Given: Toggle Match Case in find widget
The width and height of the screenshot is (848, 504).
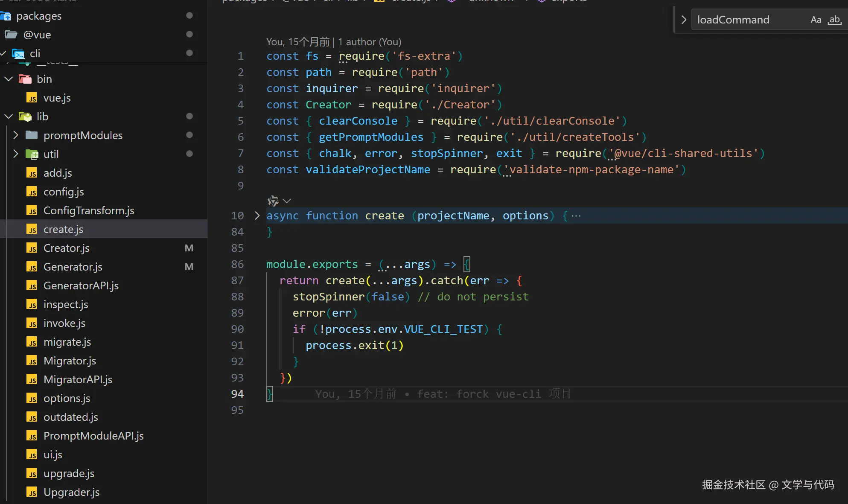Looking at the screenshot, I should 816,20.
